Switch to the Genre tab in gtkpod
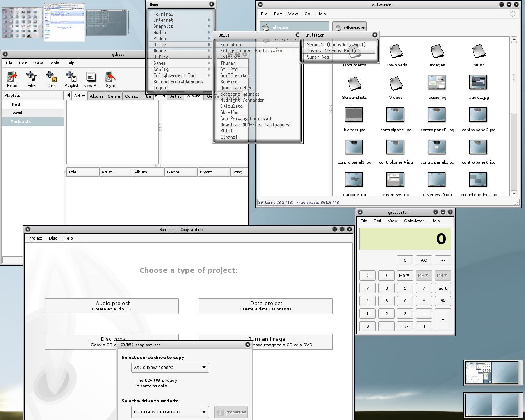 114,96
